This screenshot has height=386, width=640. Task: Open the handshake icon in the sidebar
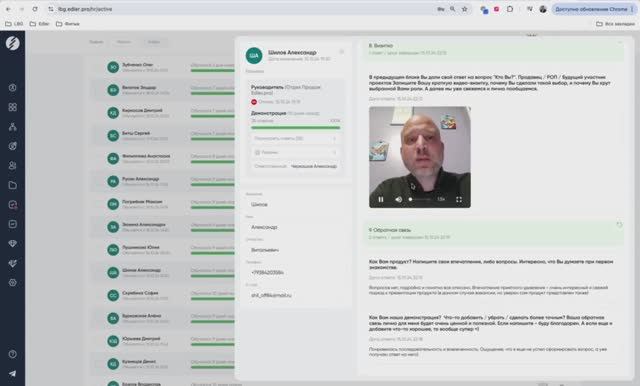coord(13,263)
